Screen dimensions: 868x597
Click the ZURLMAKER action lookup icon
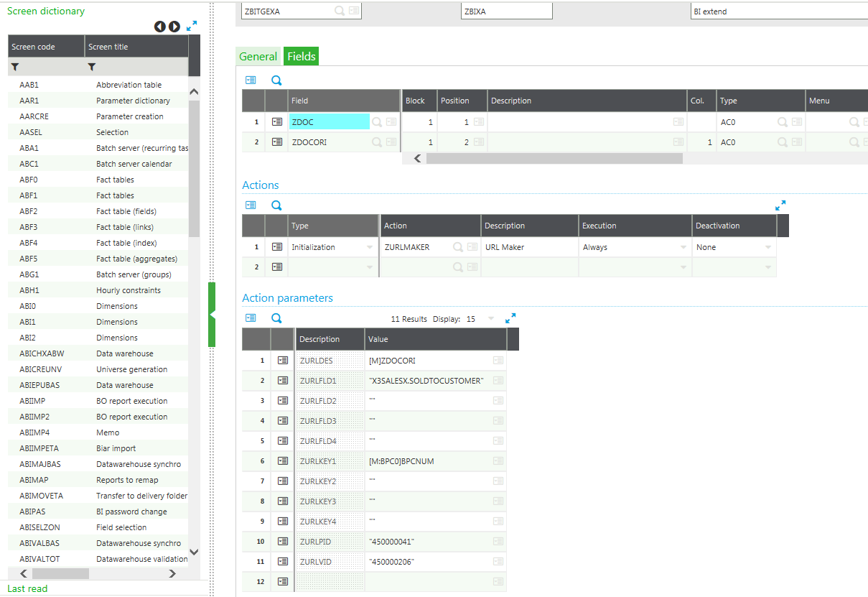pyautogui.click(x=458, y=247)
